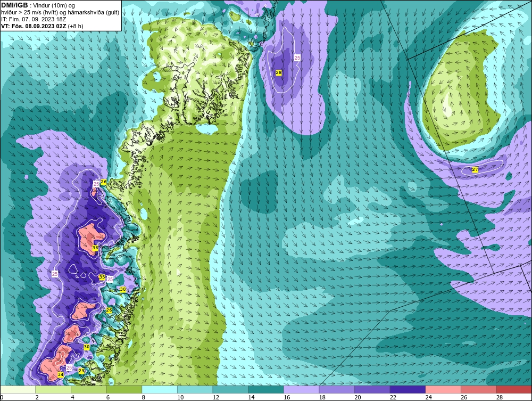Viewport: 532px width, 401px height.
Task: Pick the 24–26 m/s light pink legend swatch
Action: (x=443, y=389)
